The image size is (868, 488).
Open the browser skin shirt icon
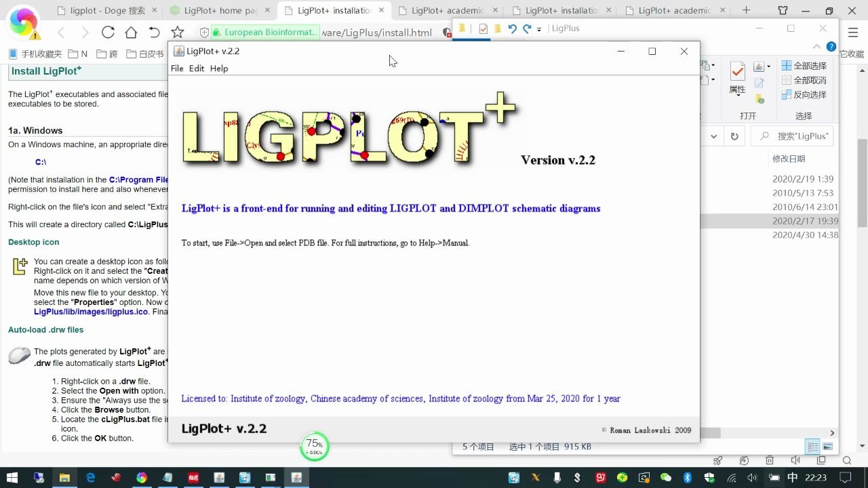(x=783, y=10)
